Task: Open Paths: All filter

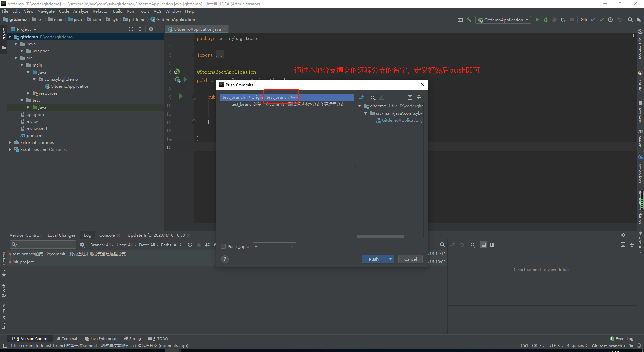Action: (171, 245)
